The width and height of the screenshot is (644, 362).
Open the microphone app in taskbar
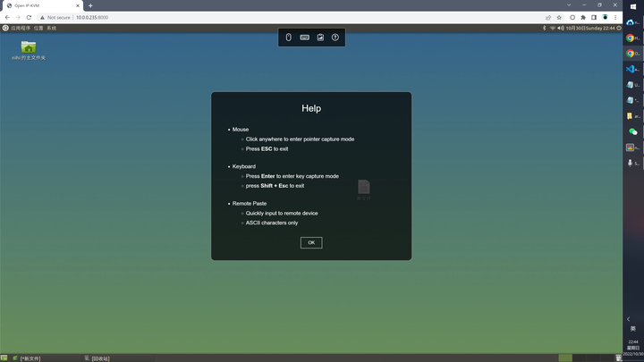pos(633,163)
